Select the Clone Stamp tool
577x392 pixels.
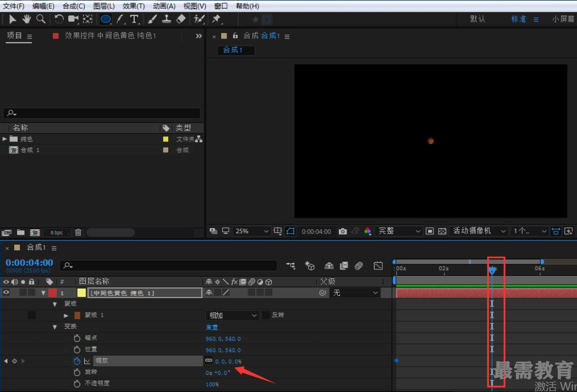(166, 19)
